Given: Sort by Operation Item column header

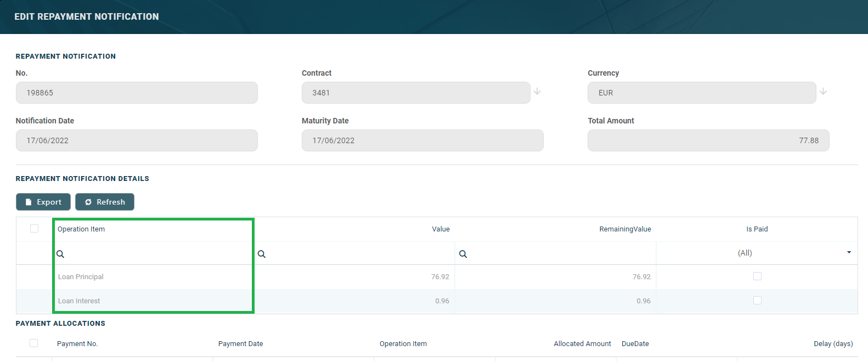Looking at the screenshot, I should coord(81,229).
